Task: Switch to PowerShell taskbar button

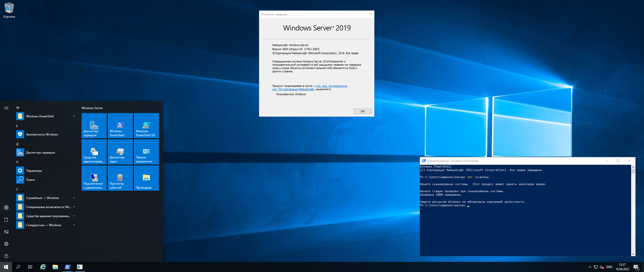Action: pos(67,267)
